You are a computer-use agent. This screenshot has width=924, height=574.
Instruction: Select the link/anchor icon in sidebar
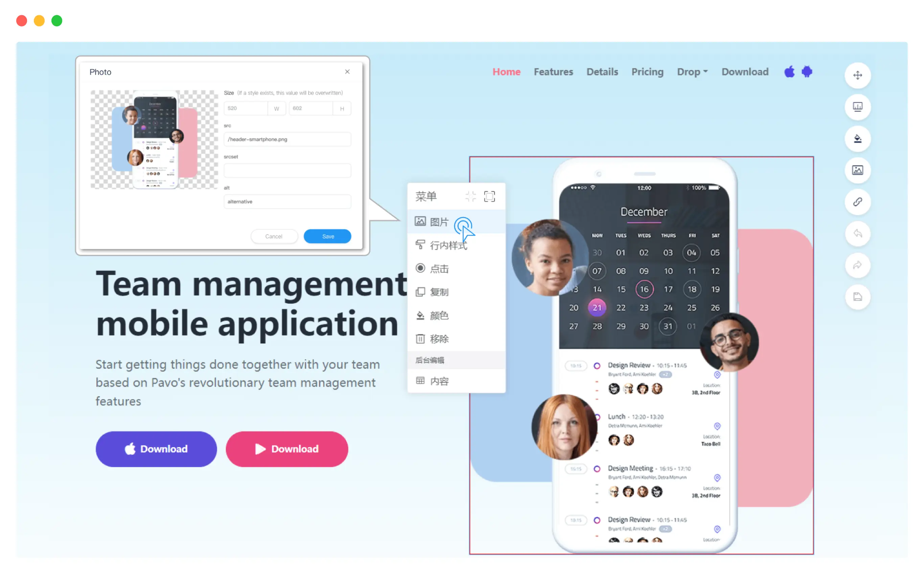point(858,202)
